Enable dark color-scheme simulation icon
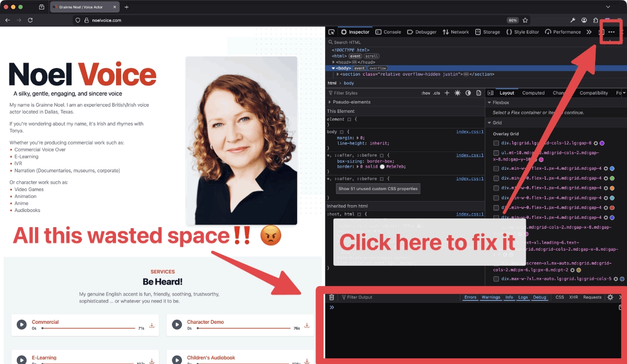This screenshot has height=364, width=627. [468, 93]
